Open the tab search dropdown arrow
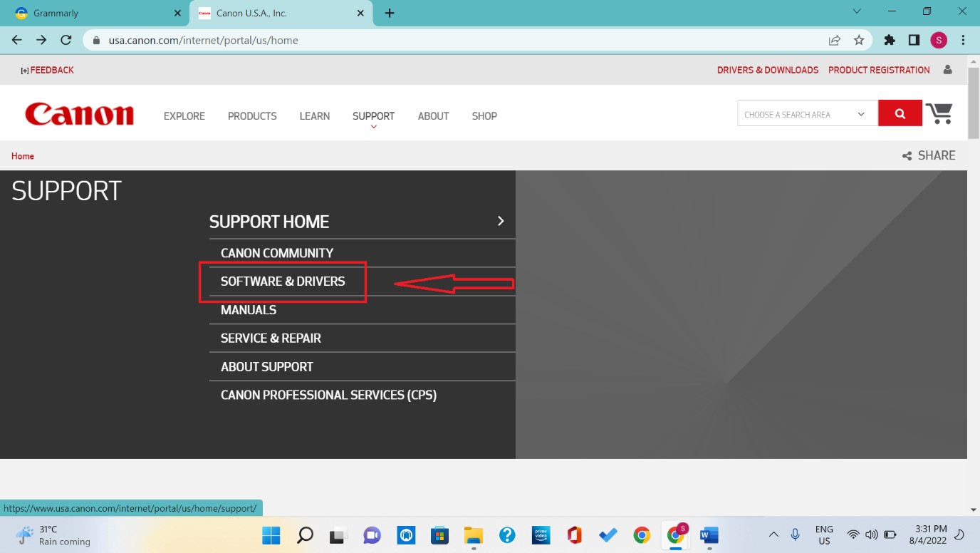 point(857,12)
